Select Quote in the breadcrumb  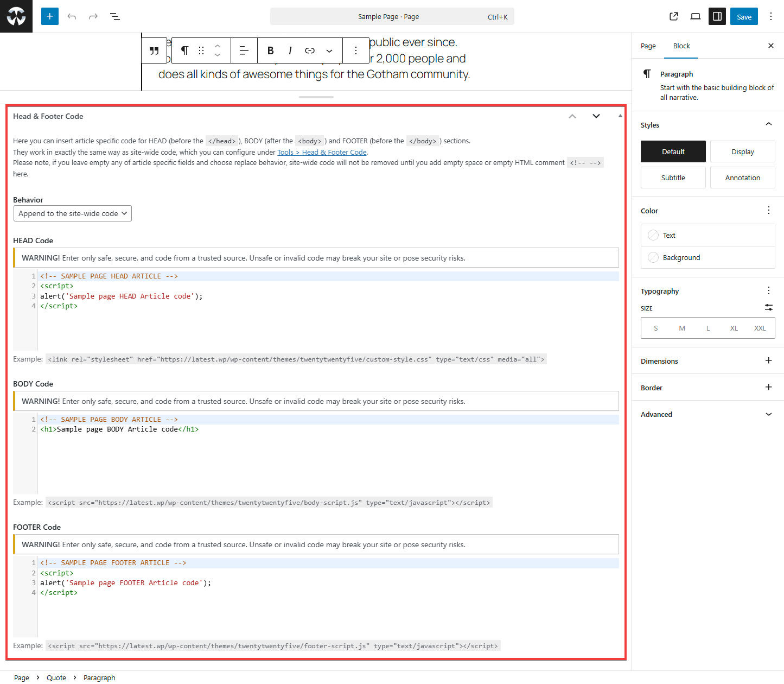pyautogui.click(x=56, y=677)
